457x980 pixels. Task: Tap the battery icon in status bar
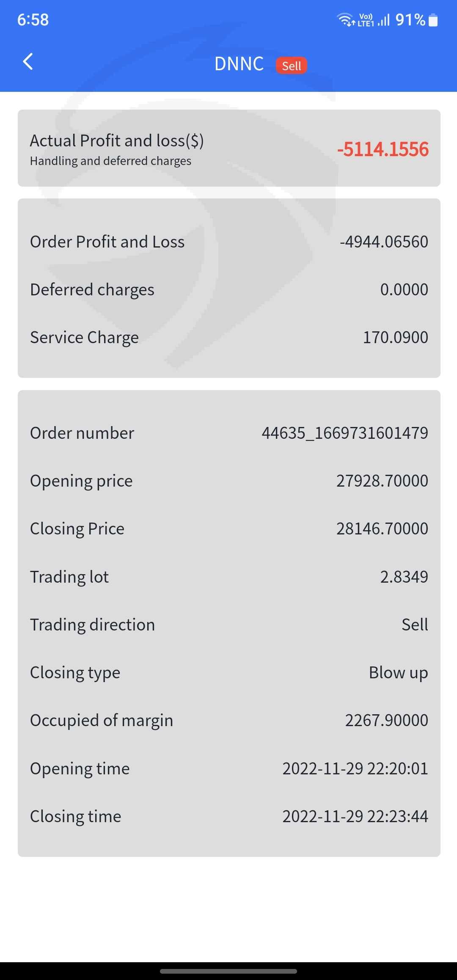tap(433, 20)
